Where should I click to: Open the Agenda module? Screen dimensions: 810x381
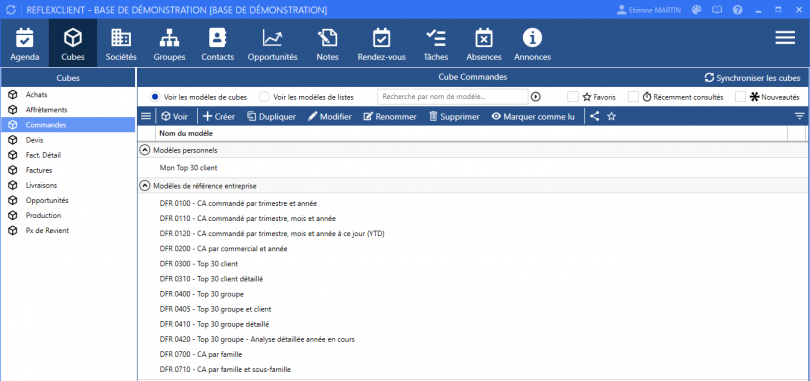point(24,44)
